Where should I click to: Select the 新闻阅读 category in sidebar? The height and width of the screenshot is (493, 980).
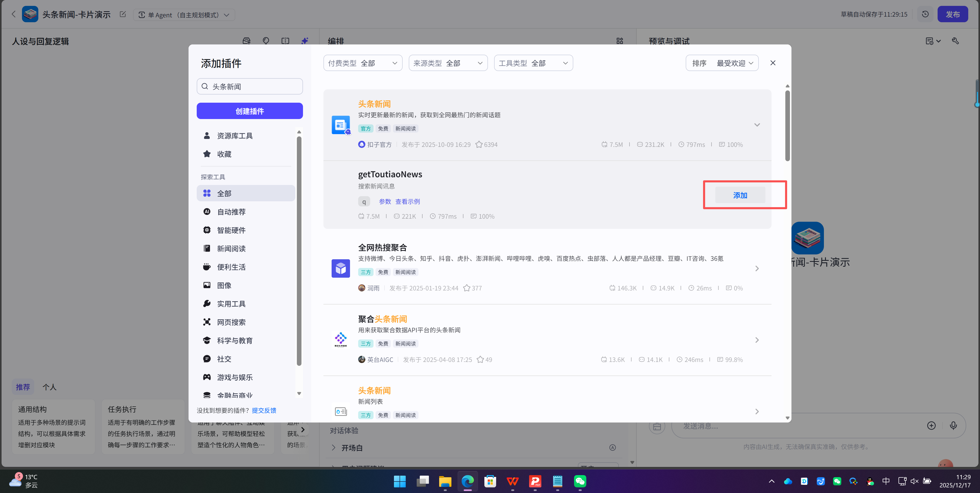[x=231, y=248]
